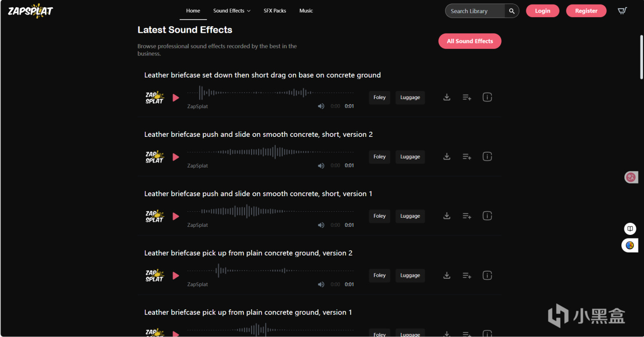Screen dimensions: 644x337
Task: Seek within briefcase slide version 1 waveform
Action: pos(271,211)
